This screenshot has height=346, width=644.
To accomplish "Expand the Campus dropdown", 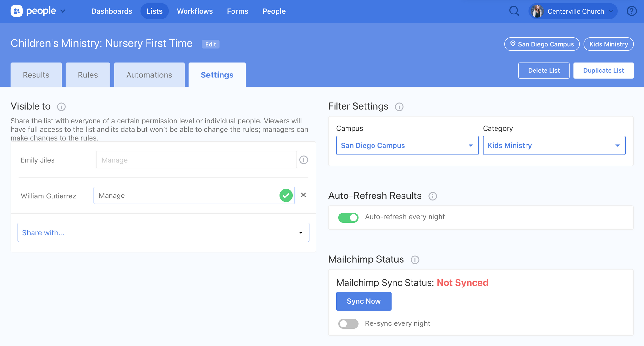I will pyautogui.click(x=407, y=145).
